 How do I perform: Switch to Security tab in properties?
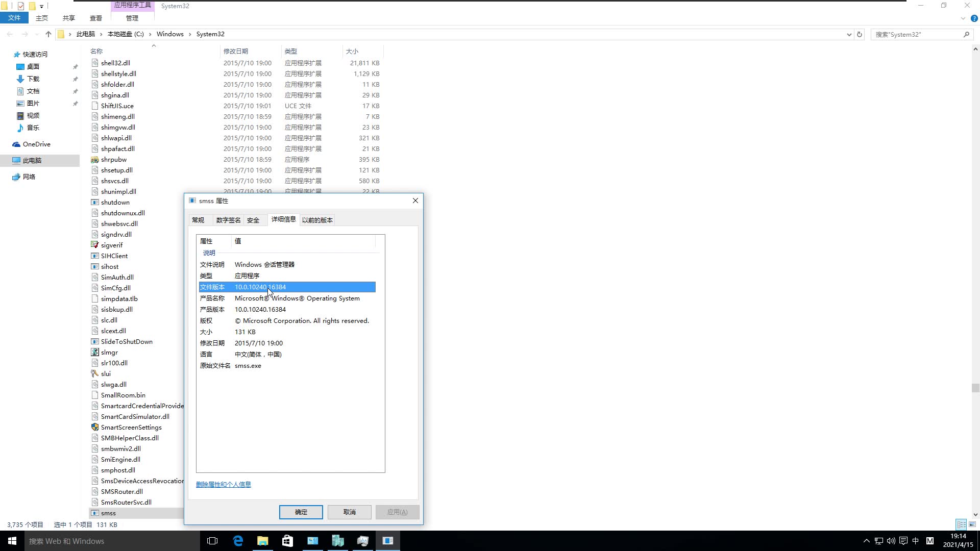click(x=253, y=220)
